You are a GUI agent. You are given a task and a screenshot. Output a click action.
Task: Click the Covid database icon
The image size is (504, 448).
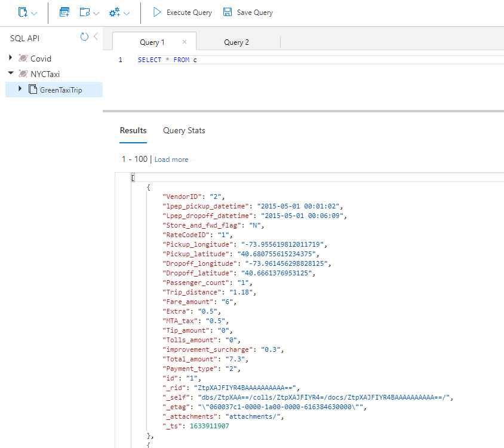pyautogui.click(x=23, y=59)
